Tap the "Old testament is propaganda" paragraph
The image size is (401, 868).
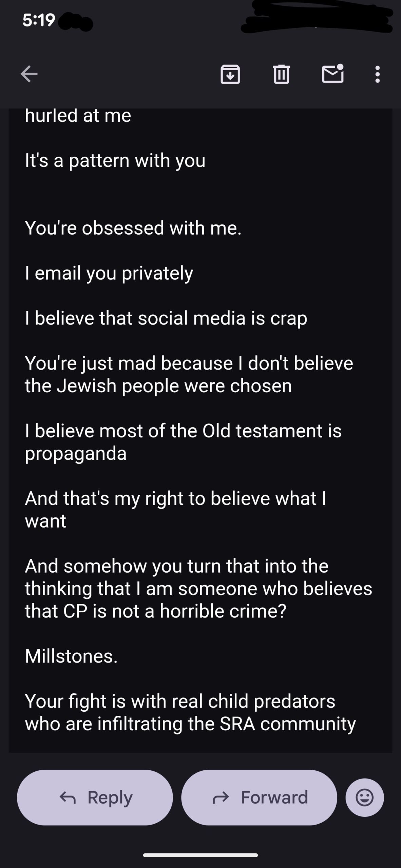pos(183,442)
